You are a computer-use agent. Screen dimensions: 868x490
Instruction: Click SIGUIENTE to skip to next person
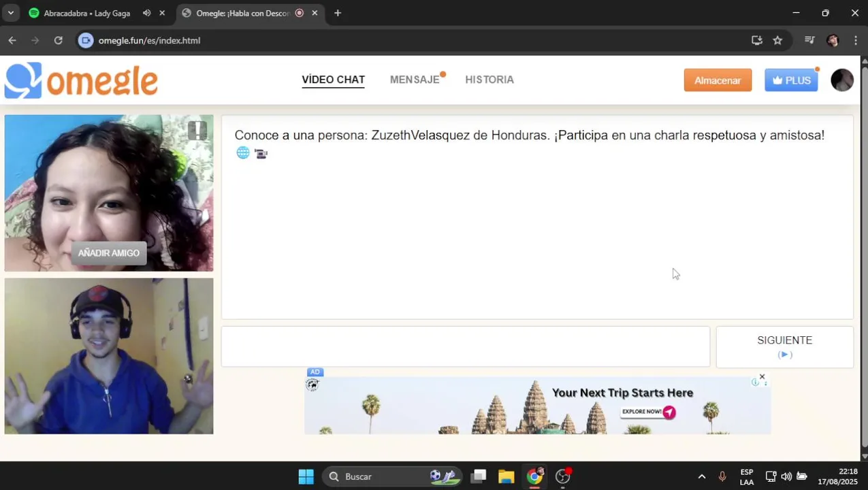click(784, 346)
